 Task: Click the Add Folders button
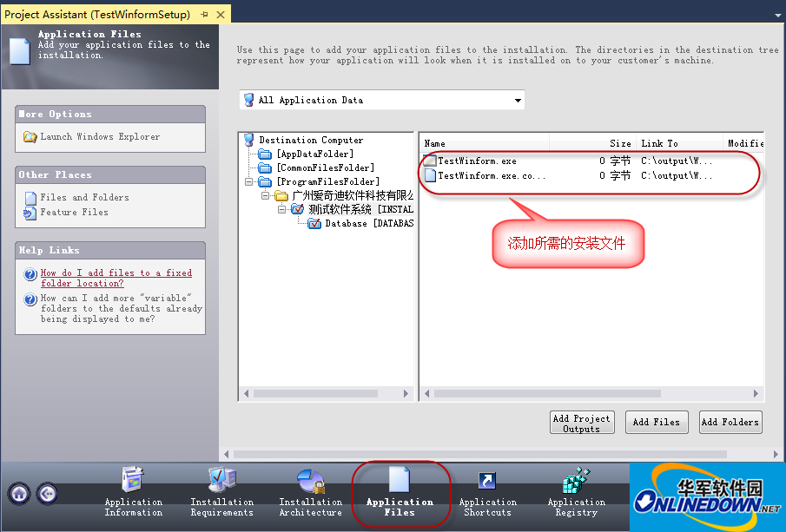pyautogui.click(x=731, y=423)
